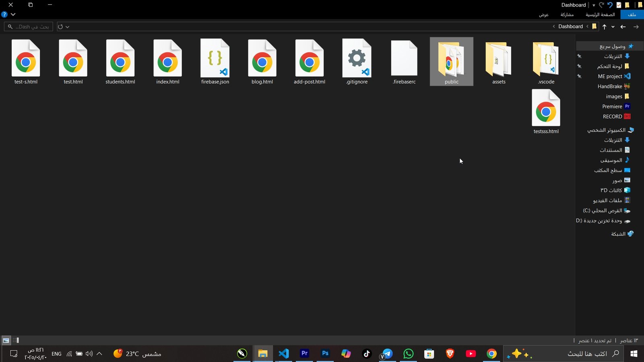Image resolution: width=644 pixels, height=362 pixels.
Task: Open Photoshop from taskbar
Action: [325, 354]
